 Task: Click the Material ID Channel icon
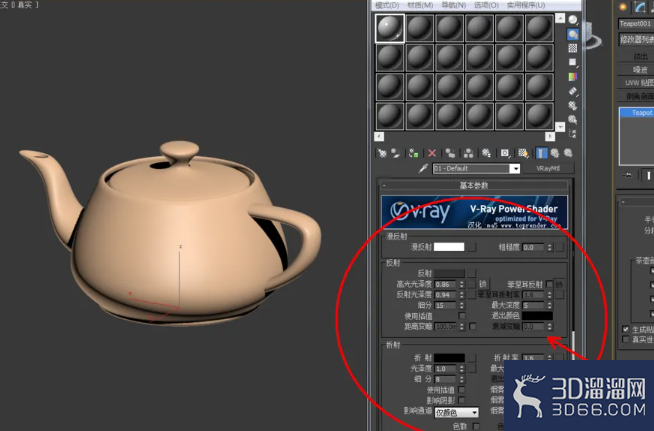point(505,153)
